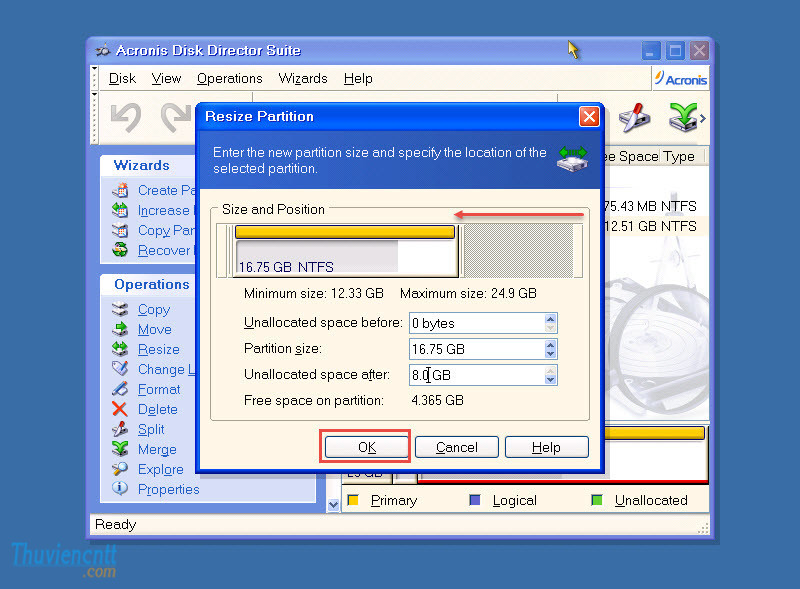Close the Resize Partition dialog
The image size is (800, 589).
coord(589,117)
